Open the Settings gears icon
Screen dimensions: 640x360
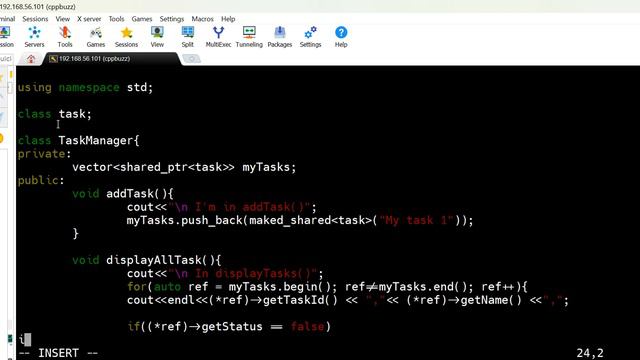pyautogui.click(x=311, y=37)
